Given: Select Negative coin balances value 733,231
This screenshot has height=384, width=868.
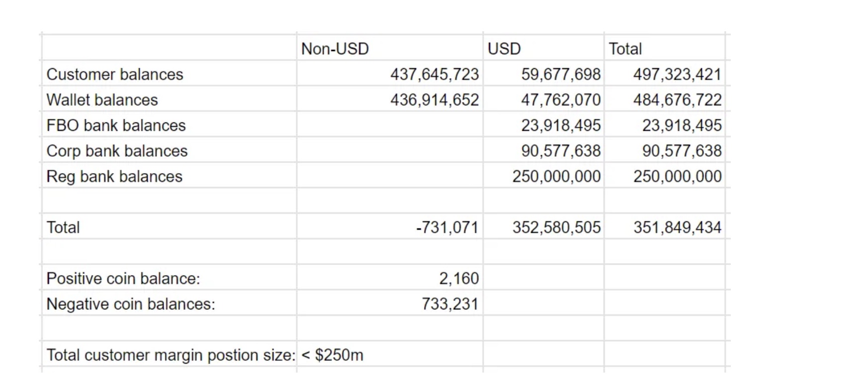Looking at the screenshot, I should 449,304.
